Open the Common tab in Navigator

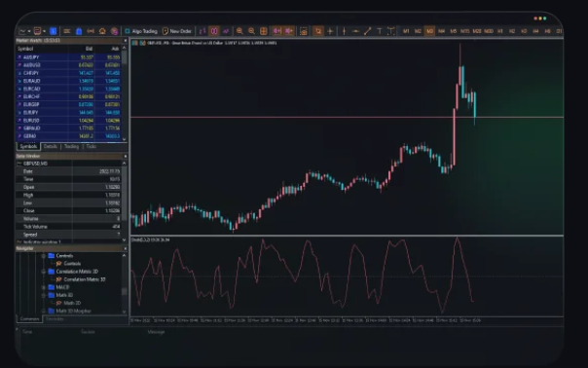click(x=29, y=319)
